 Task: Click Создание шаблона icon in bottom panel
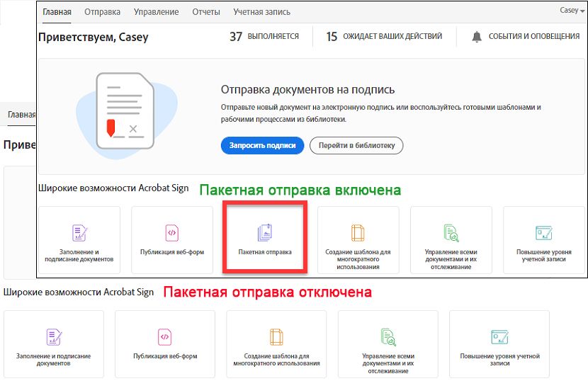[276, 337]
